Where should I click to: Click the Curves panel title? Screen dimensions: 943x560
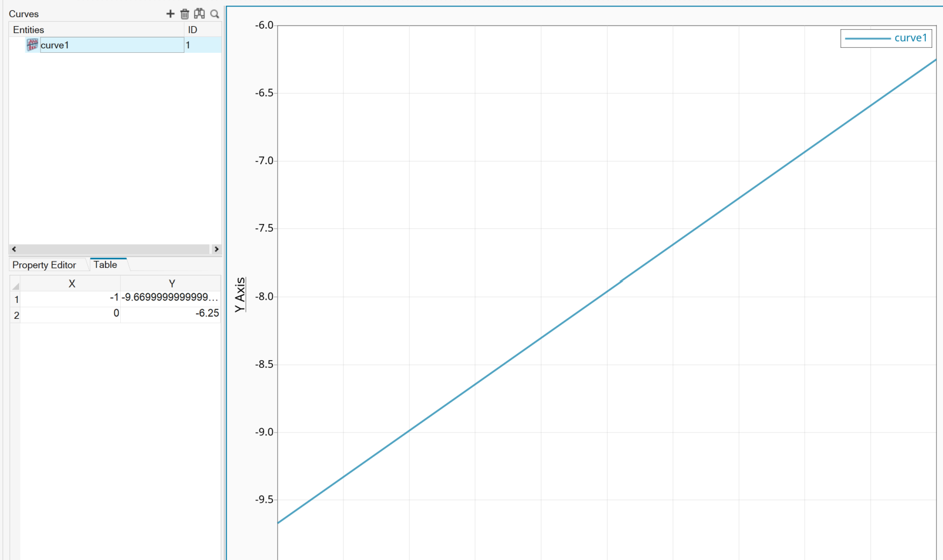(x=24, y=14)
